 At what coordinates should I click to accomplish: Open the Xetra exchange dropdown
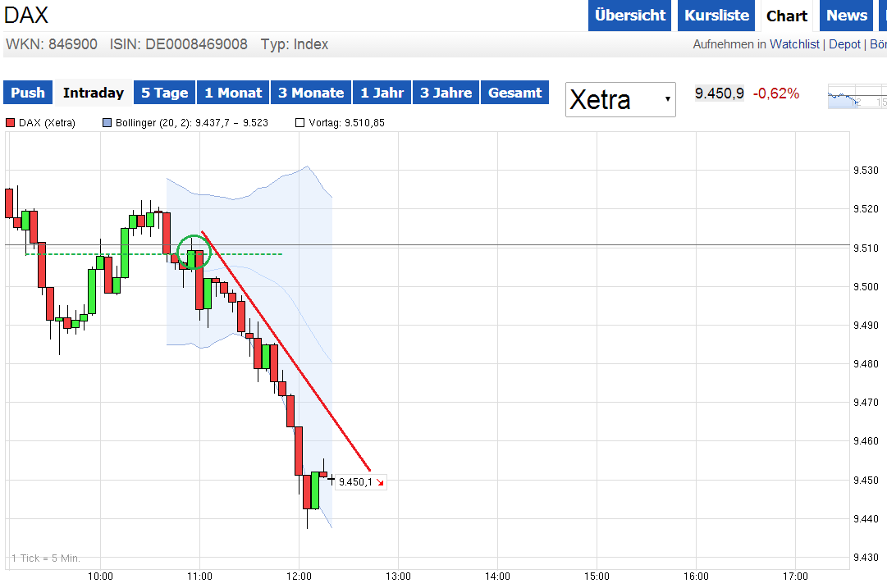coord(620,99)
